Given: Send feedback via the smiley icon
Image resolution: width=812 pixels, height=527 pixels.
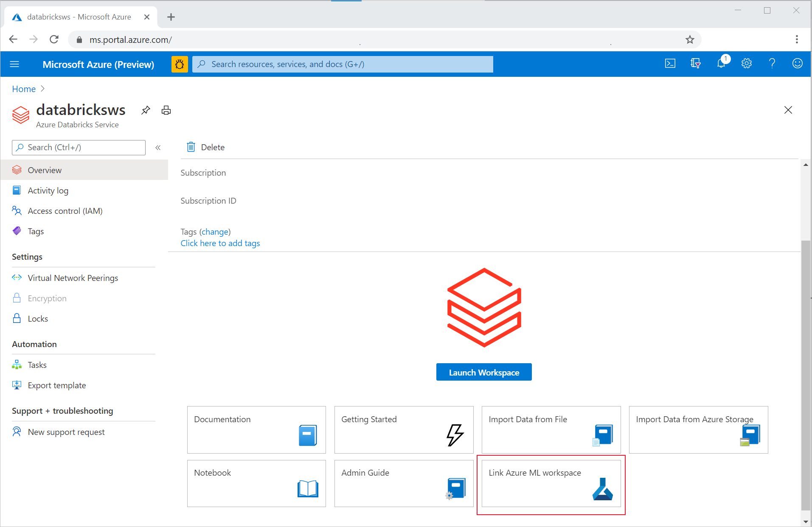Looking at the screenshot, I should (797, 64).
